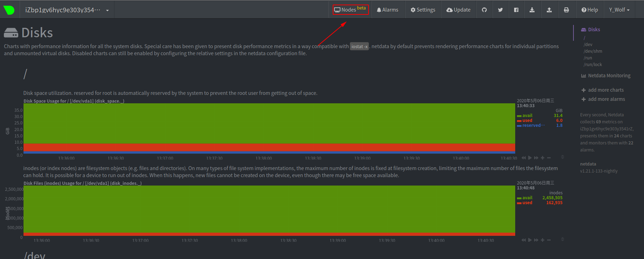Click the import snapshot upload icon
This screenshot has width=644, height=259.
(x=549, y=10)
